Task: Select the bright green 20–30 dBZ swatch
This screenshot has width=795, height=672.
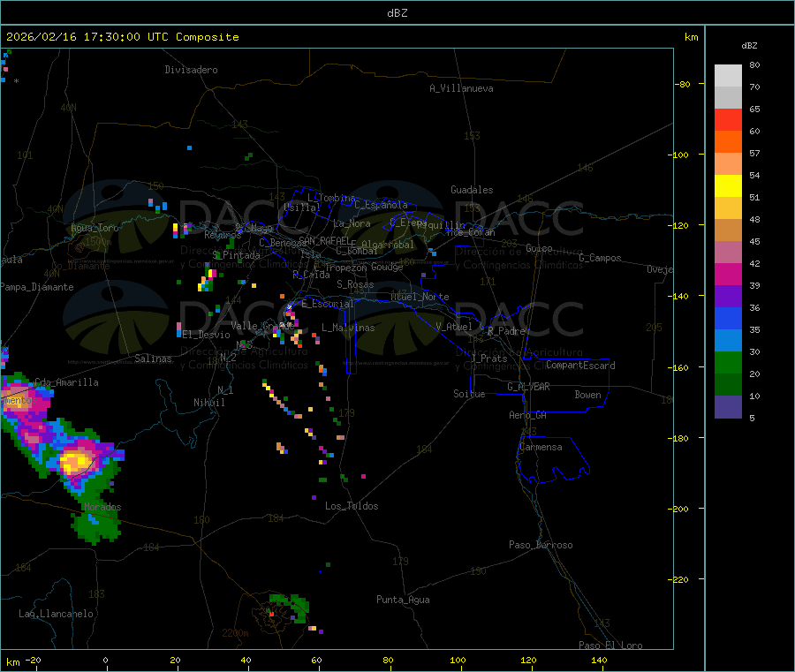Action: pos(728,362)
